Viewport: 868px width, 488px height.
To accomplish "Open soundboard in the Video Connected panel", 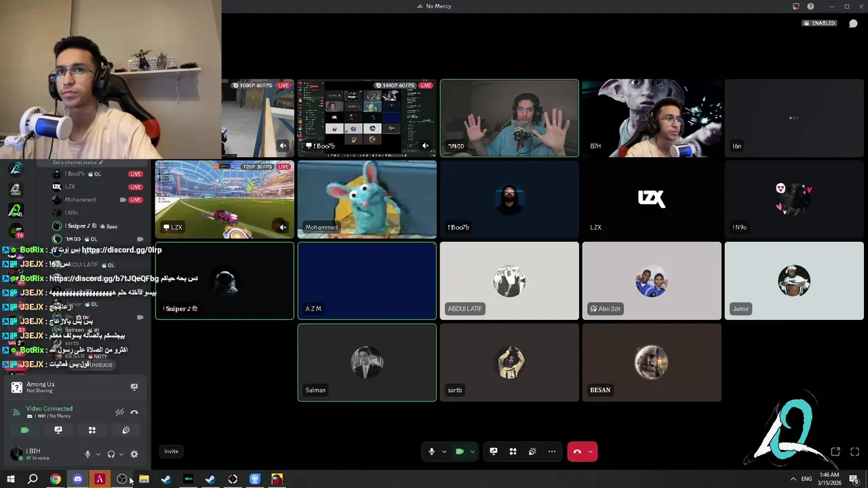I will [125, 430].
